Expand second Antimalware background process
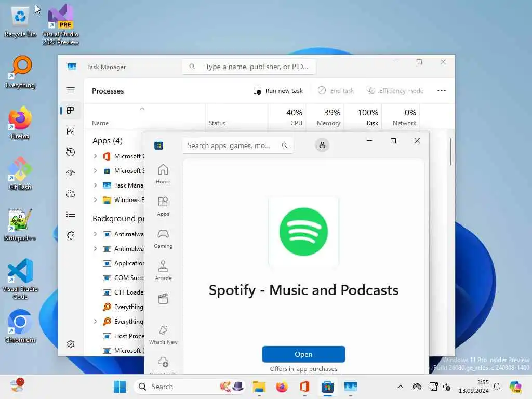Viewport: 532px width, 399px height. tap(96, 249)
